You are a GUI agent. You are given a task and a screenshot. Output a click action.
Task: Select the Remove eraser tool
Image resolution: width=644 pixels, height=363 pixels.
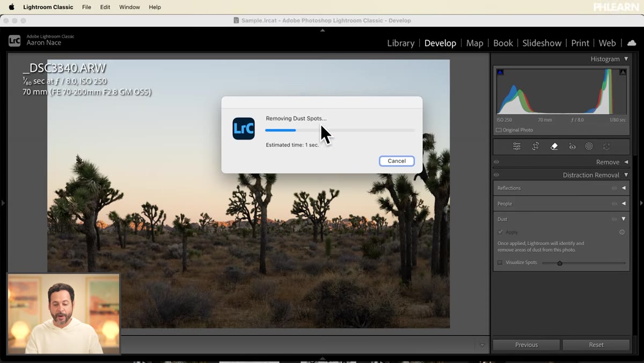coord(554,147)
